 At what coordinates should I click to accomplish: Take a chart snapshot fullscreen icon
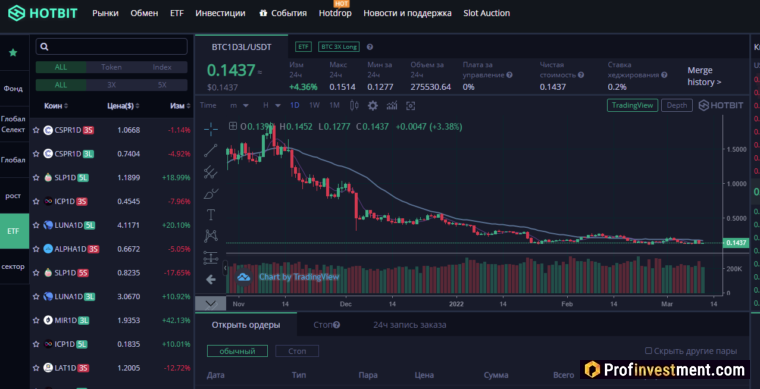point(411,106)
